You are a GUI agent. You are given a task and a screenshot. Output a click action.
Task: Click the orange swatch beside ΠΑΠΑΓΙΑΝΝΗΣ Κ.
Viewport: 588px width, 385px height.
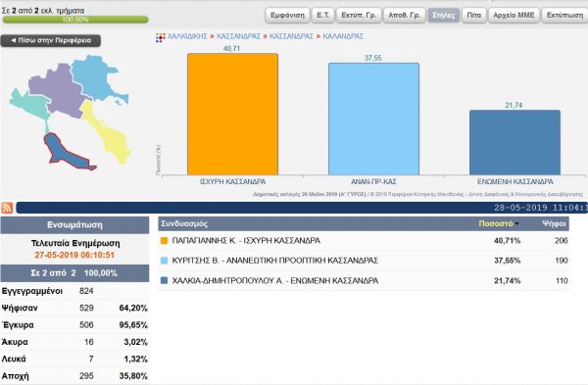[x=164, y=241]
